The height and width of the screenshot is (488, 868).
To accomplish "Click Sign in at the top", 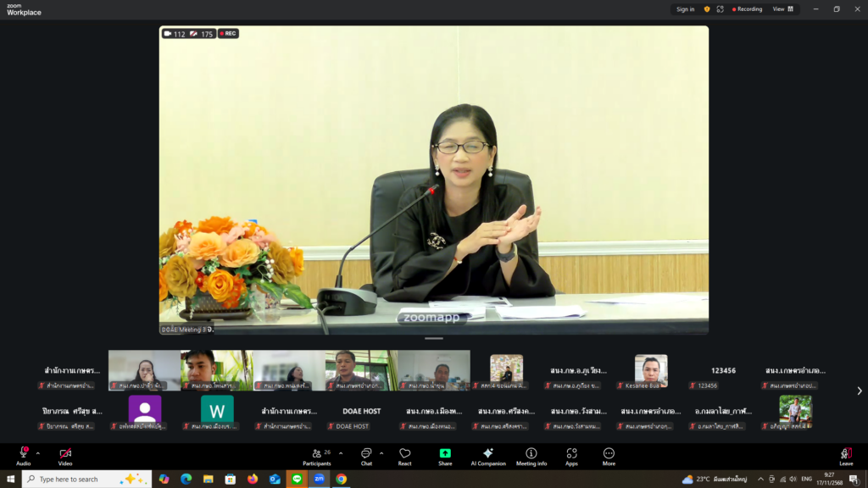I will pyautogui.click(x=685, y=9).
